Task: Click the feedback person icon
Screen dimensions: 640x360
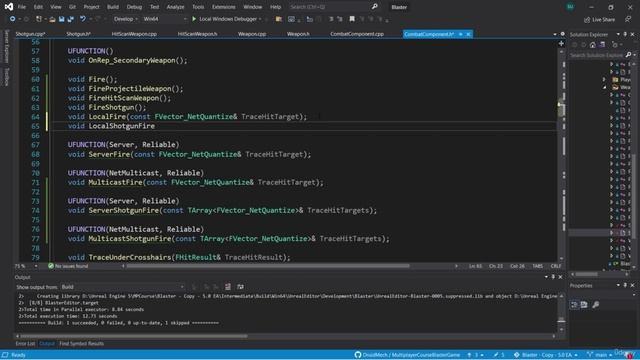Action: (628, 19)
